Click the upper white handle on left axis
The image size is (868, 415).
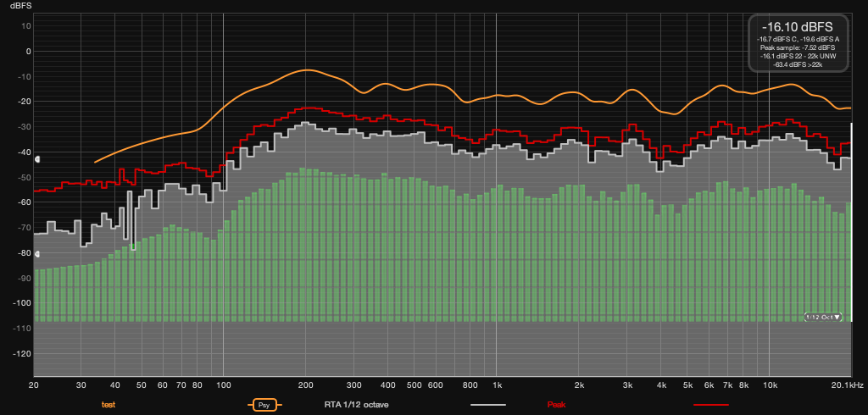37,159
